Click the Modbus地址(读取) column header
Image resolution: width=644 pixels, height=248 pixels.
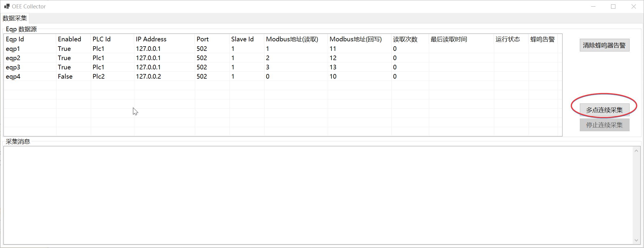[x=292, y=39]
